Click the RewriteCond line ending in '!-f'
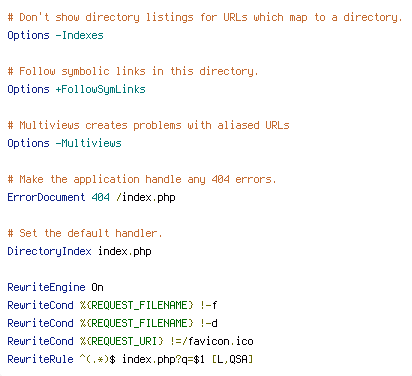The width and height of the screenshot is (412, 376). click(112, 305)
